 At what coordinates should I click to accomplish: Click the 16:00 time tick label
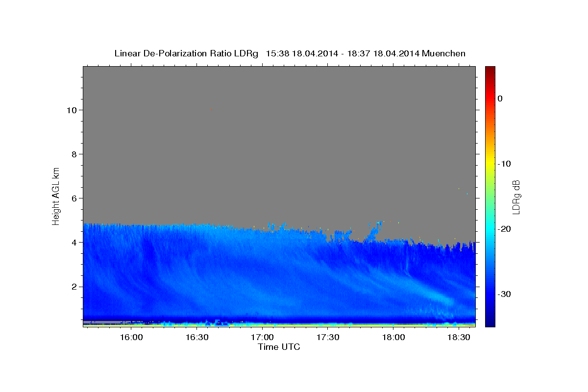[x=131, y=338]
